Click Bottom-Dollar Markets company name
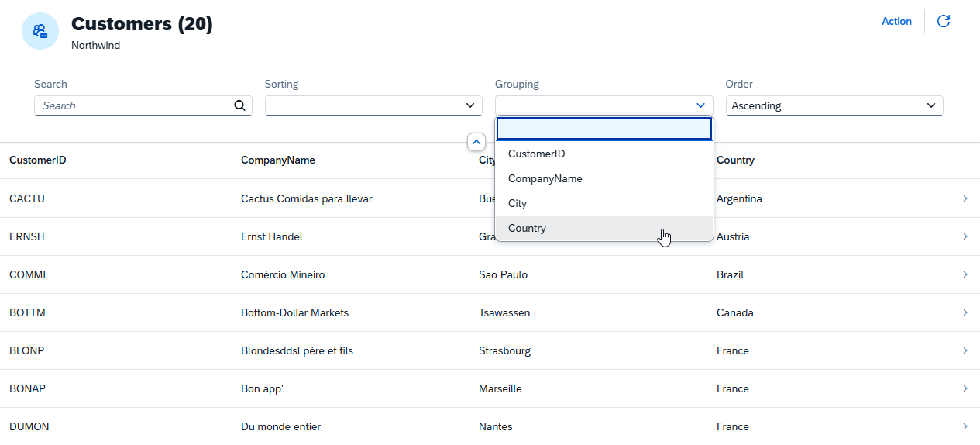Viewport: 980px width, 445px height. click(295, 312)
